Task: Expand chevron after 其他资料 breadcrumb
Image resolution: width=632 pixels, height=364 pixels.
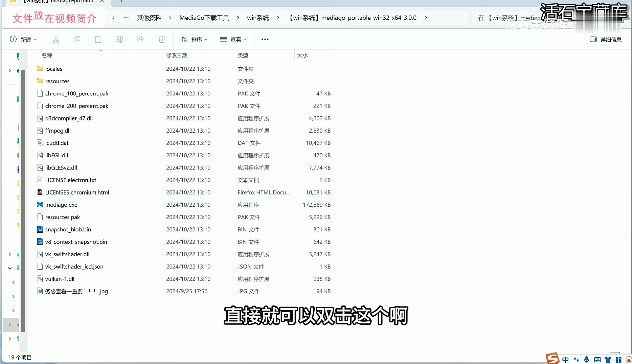Action: tap(170, 18)
